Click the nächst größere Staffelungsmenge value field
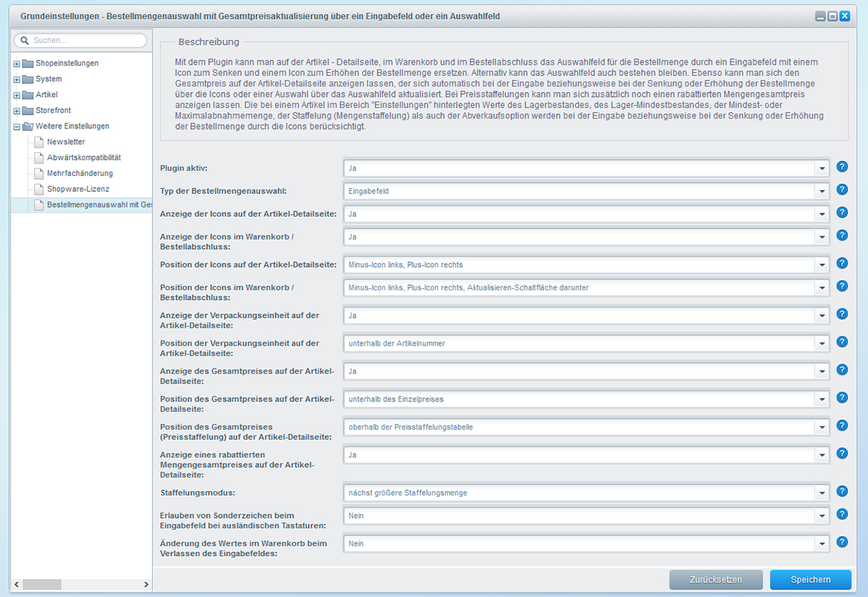 (x=580, y=493)
